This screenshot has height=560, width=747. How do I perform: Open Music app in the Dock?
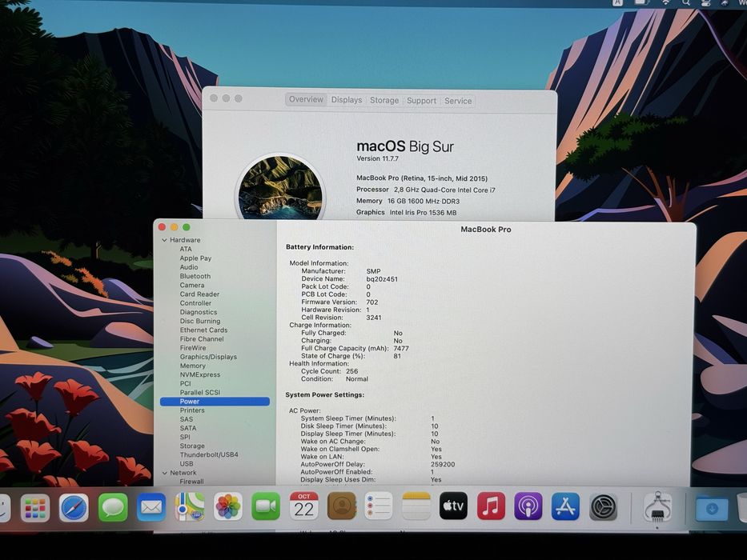coord(491,506)
